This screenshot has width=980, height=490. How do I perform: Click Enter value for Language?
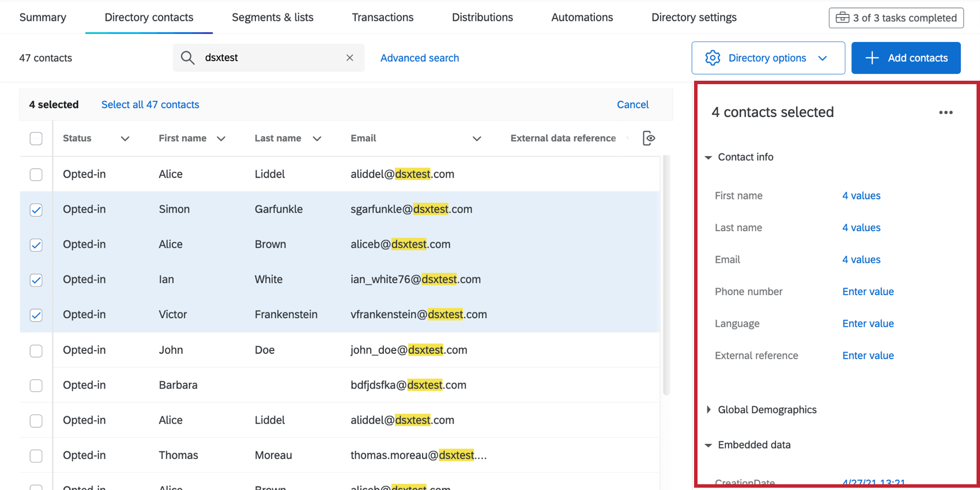pyautogui.click(x=868, y=323)
